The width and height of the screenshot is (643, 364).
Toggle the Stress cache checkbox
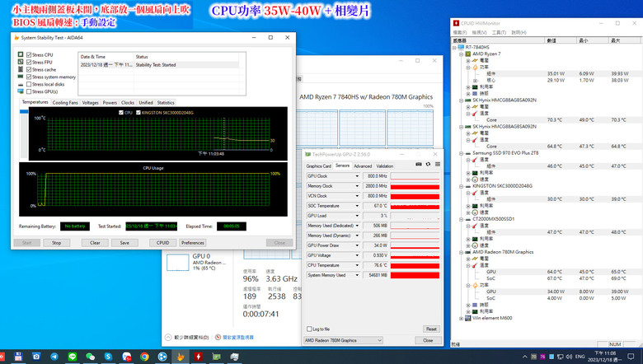click(29, 69)
